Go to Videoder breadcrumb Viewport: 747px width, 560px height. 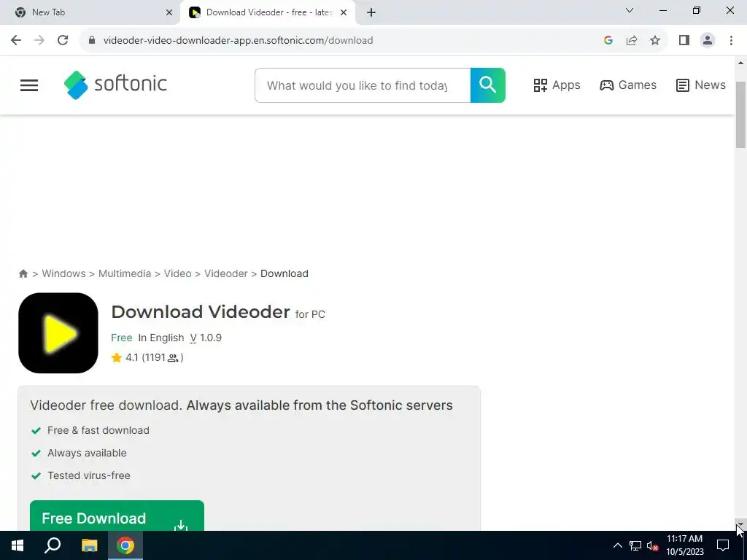[x=226, y=274]
